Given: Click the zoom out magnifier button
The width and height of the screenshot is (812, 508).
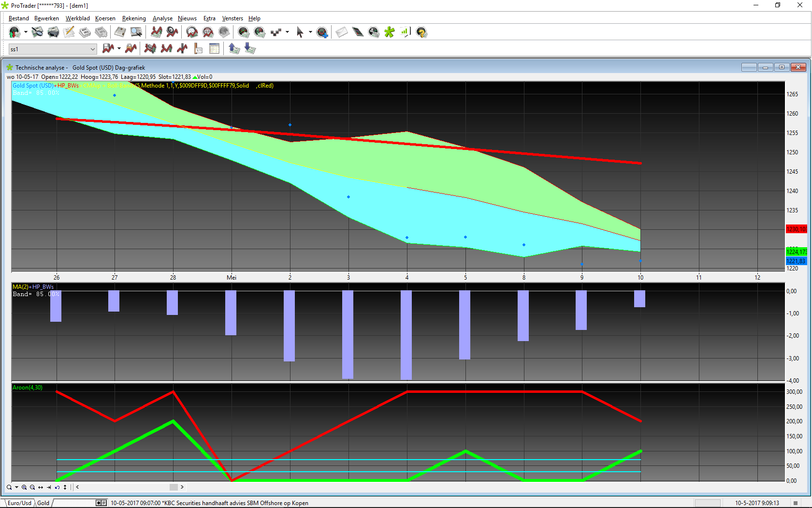Looking at the screenshot, I should click(32, 487).
